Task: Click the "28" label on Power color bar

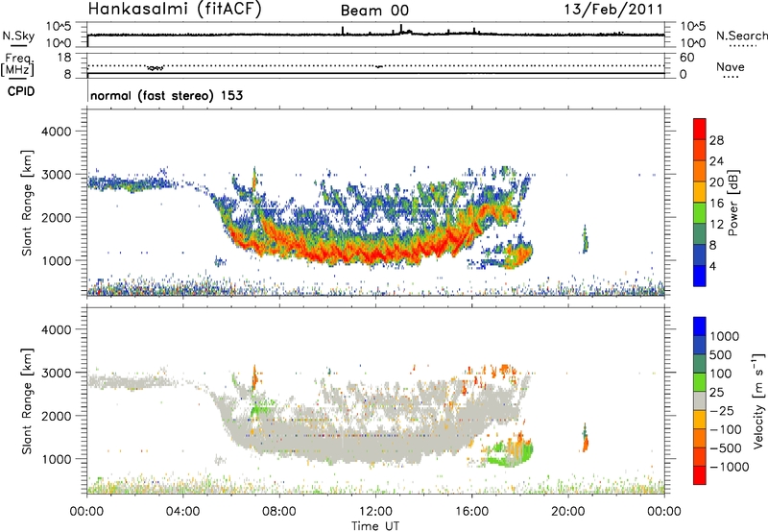Action: (x=716, y=140)
